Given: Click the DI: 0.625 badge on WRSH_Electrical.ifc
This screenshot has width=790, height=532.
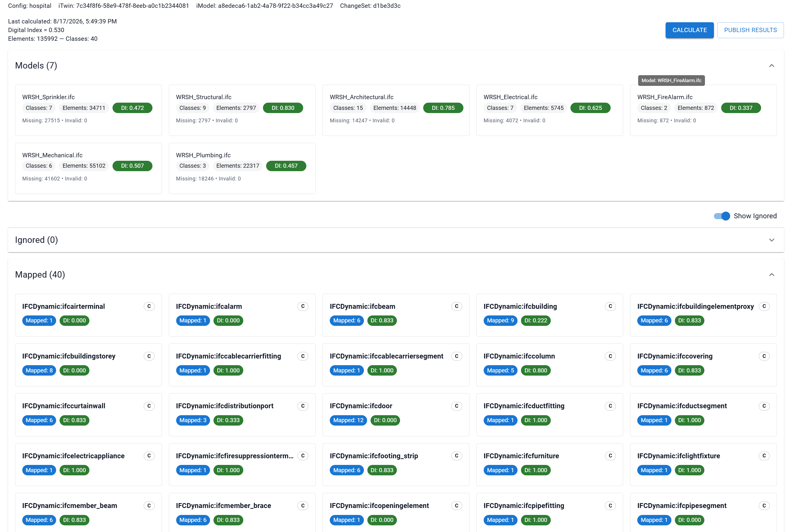Looking at the screenshot, I should (x=590, y=108).
